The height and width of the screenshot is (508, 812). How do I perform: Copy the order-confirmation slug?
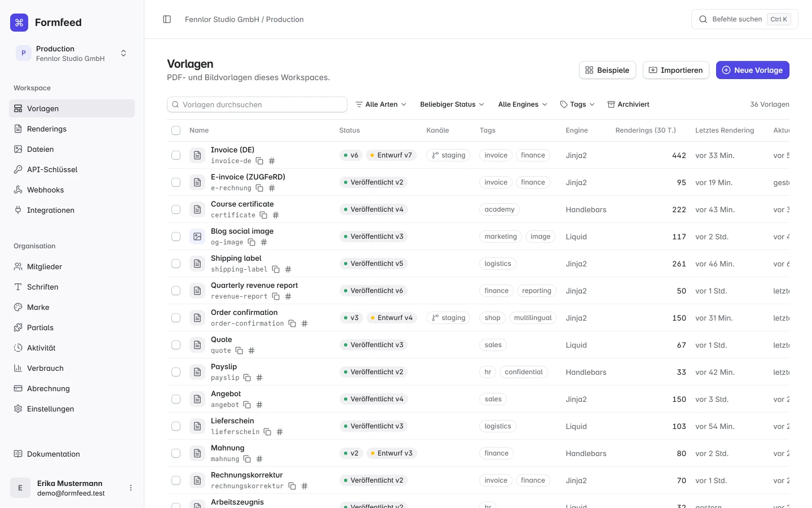(x=292, y=323)
